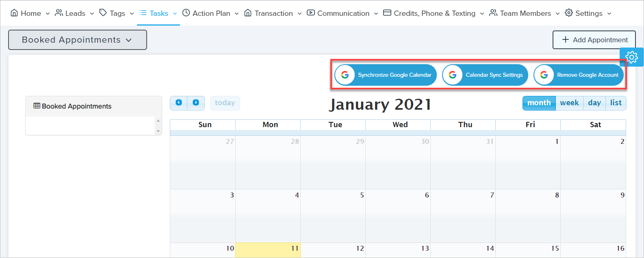Click Google logo on Calendar Sync Settings
This screenshot has width=644, height=258.
click(453, 75)
